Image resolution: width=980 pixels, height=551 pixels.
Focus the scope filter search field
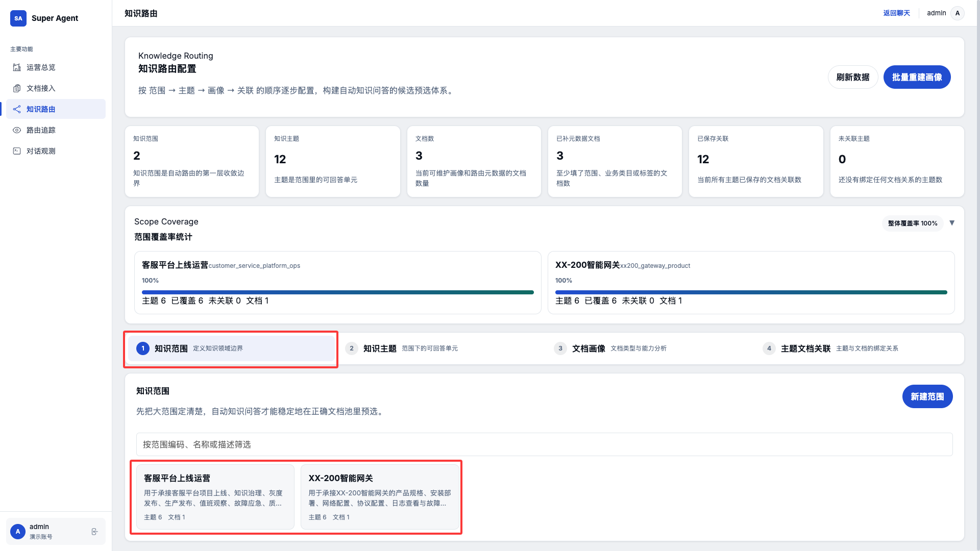pos(544,444)
